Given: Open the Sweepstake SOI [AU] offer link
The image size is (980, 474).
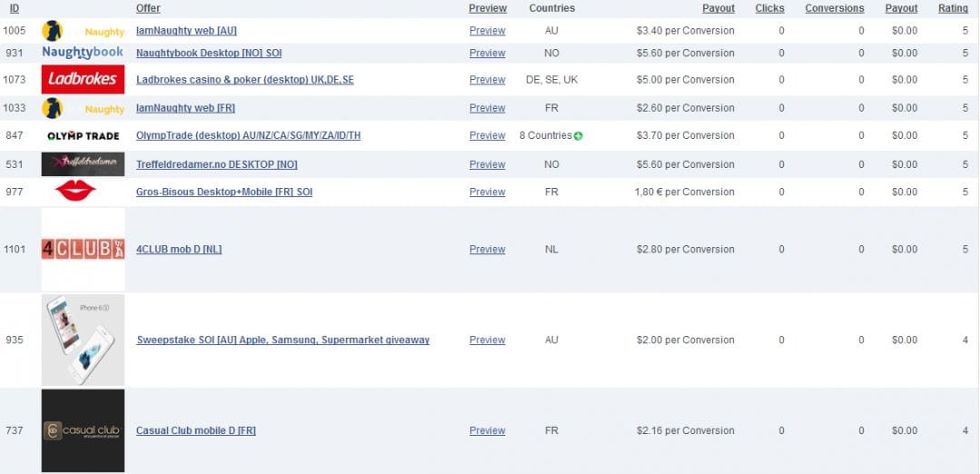Looking at the screenshot, I should pos(282,341).
